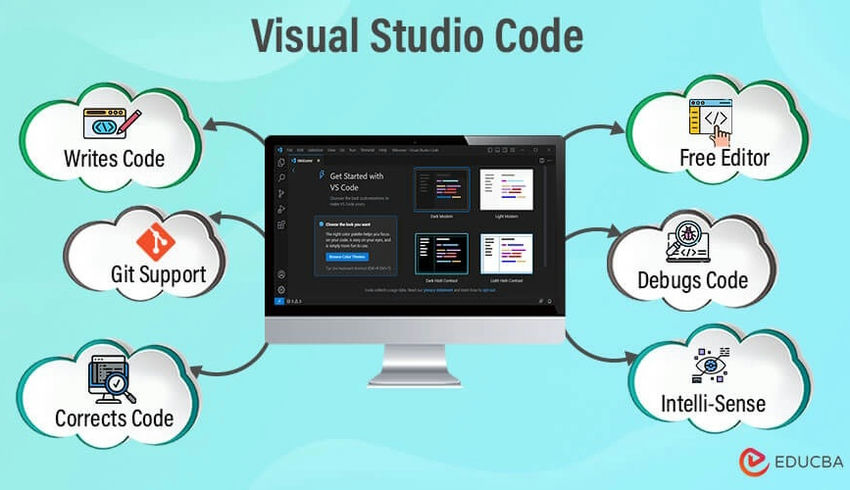The image size is (850, 490).
Task: Click the split editor icon beside the tabs
Action: pyautogui.click(x=542, y=160)
